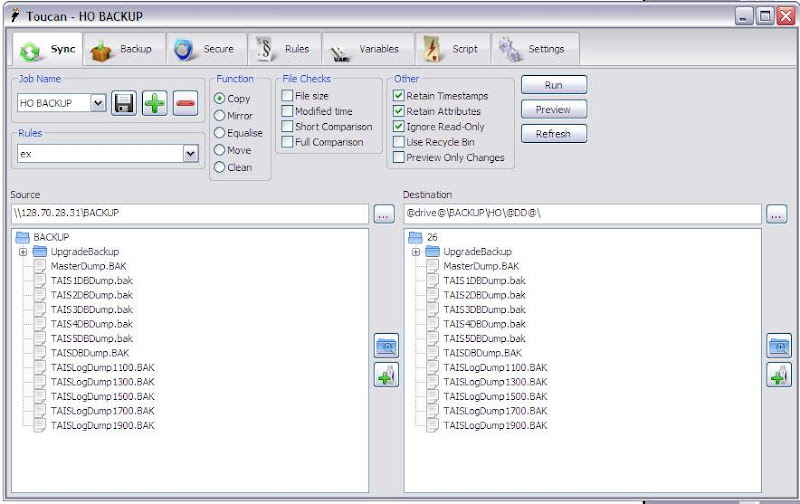Click source TAISDBDump.BAK file icon

[x=40, y=353]
